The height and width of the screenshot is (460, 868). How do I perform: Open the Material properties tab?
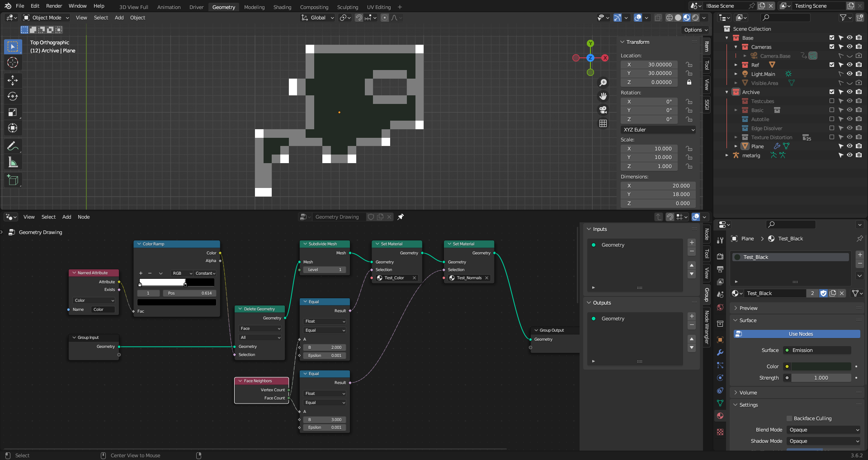click(720, 416)
